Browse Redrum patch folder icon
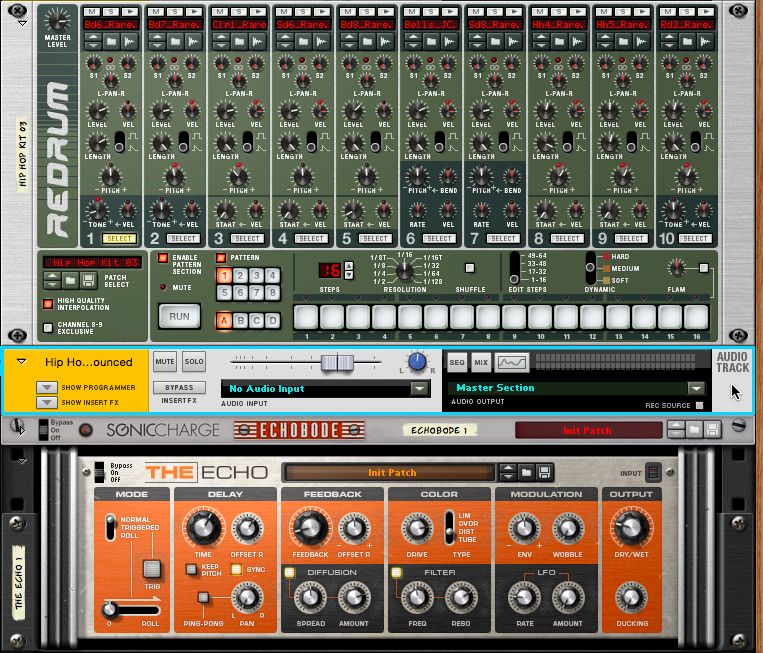 [70, 280]
